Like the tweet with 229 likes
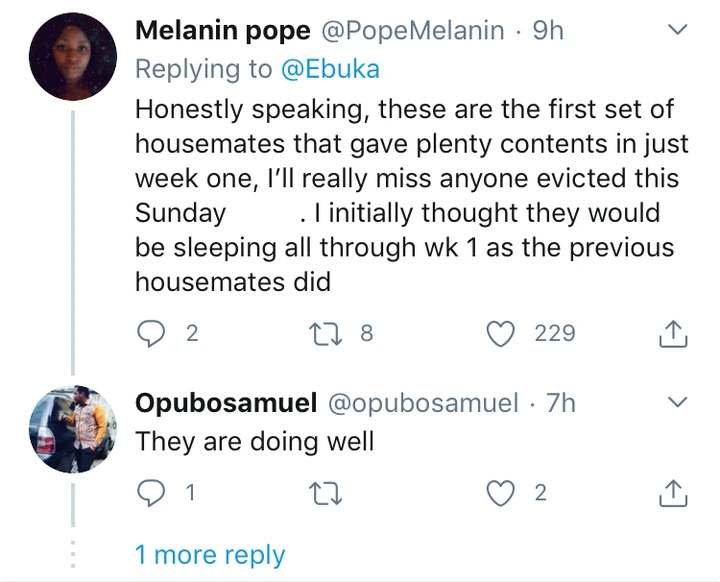Viewport: 720px width, 582px height. (x=499, y=333)
